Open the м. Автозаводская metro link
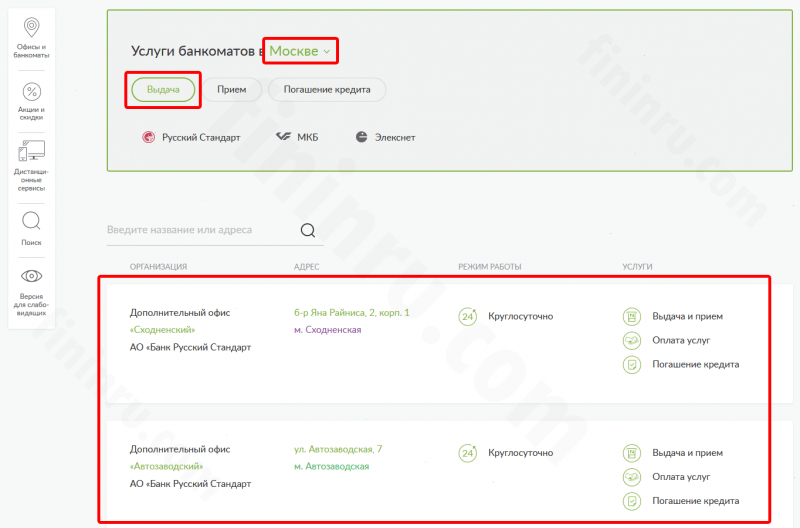800x528 pixels. coord(331,466)
